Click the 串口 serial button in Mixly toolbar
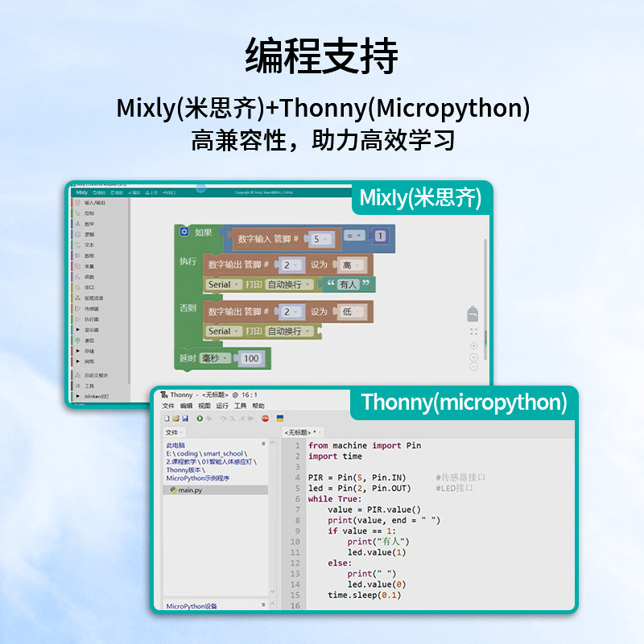Image resolution: width=644 pixels, height=644 pixels. pos(169,192)
